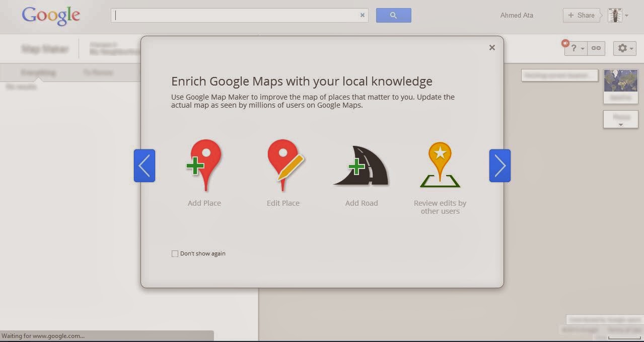Click the Enrich Google Maps heading
The width and height of the screenshot is (644, 342).
(302, 81)
